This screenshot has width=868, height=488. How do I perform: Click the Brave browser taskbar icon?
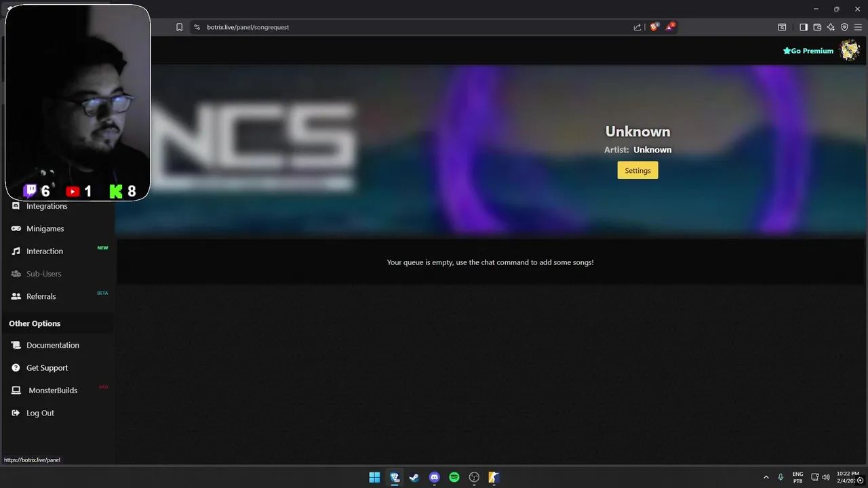point(394,477)
